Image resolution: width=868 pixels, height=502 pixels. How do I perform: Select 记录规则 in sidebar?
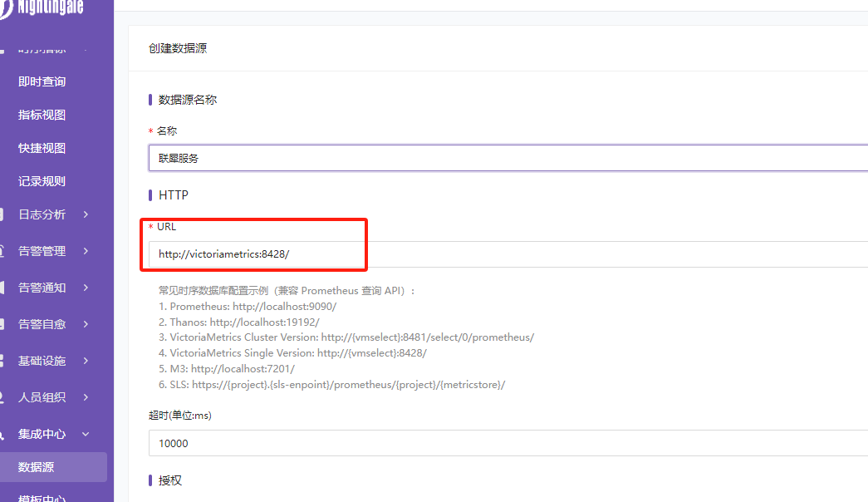pos(42,181)
